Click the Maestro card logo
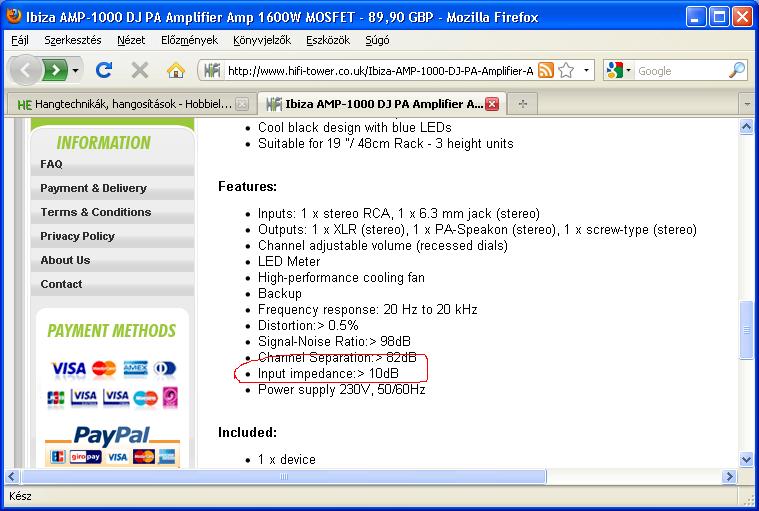The height and width of the screenshot is (511, 759). pyautogui.click(x=146, y=398)
